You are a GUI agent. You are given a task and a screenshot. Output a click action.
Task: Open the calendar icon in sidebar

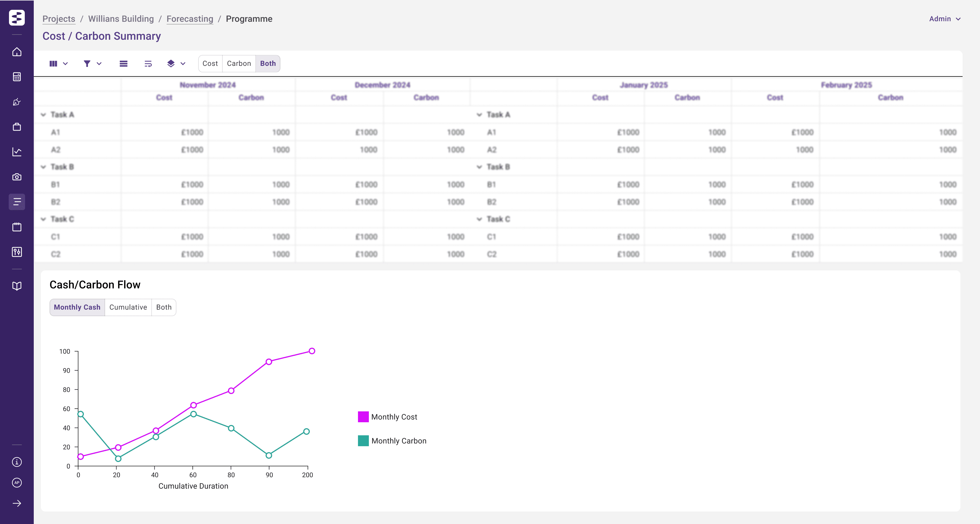coord(17,227)
